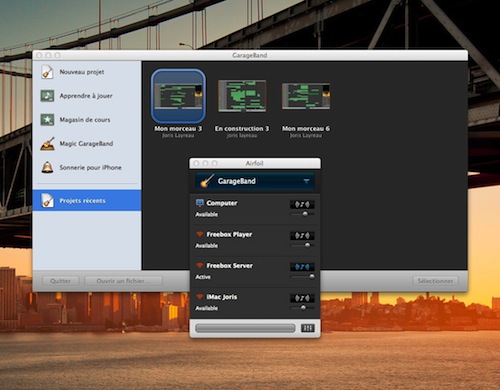Select the Mon morceau 6 project thumbnail
The height and width of the screenshot is (390, 500).
click(306, 96)
